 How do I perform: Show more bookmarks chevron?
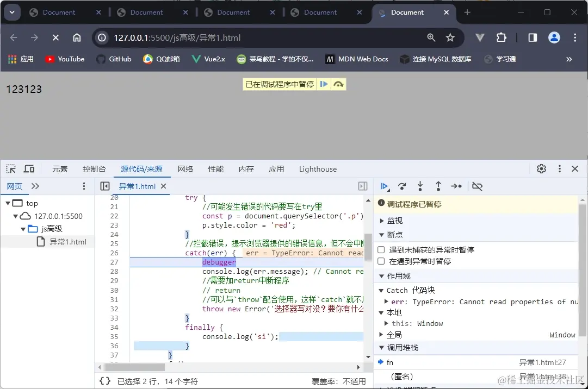click(569, 59)
